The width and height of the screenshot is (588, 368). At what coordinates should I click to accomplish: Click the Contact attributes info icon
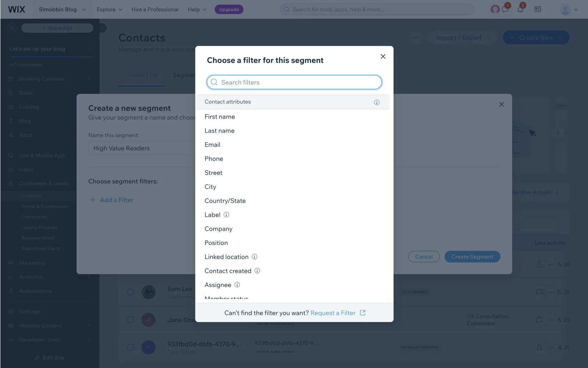377,102
